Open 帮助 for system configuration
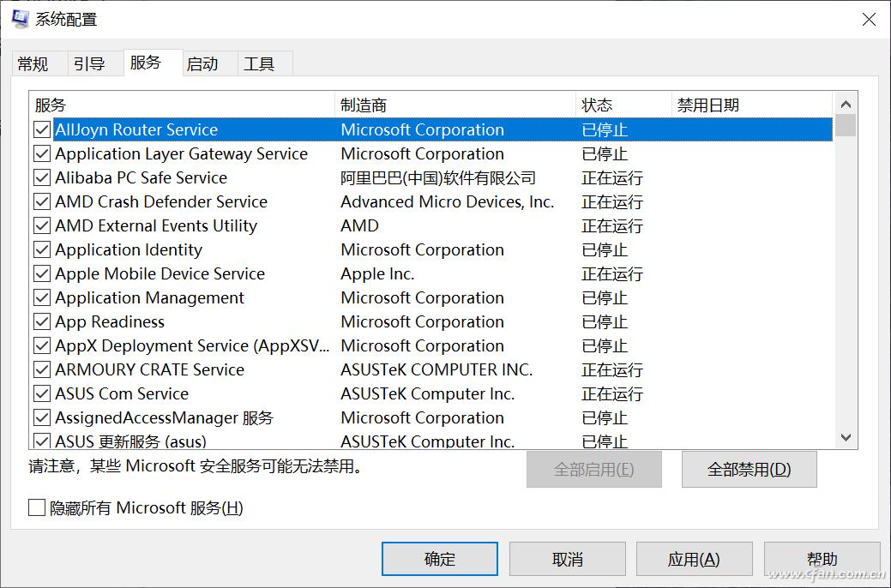The height and width of the screenshot is (588, 891). (821, 558)
